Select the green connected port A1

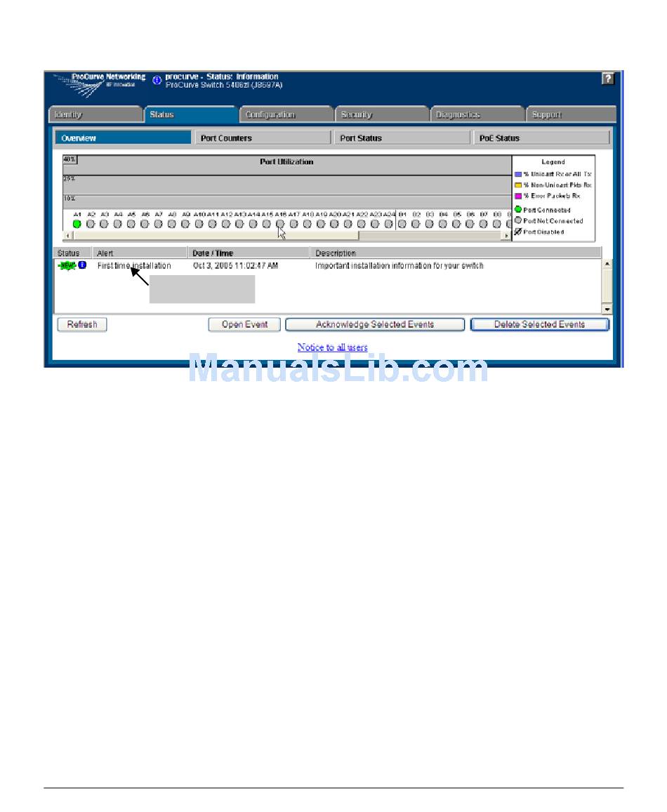tap(77, 224)
